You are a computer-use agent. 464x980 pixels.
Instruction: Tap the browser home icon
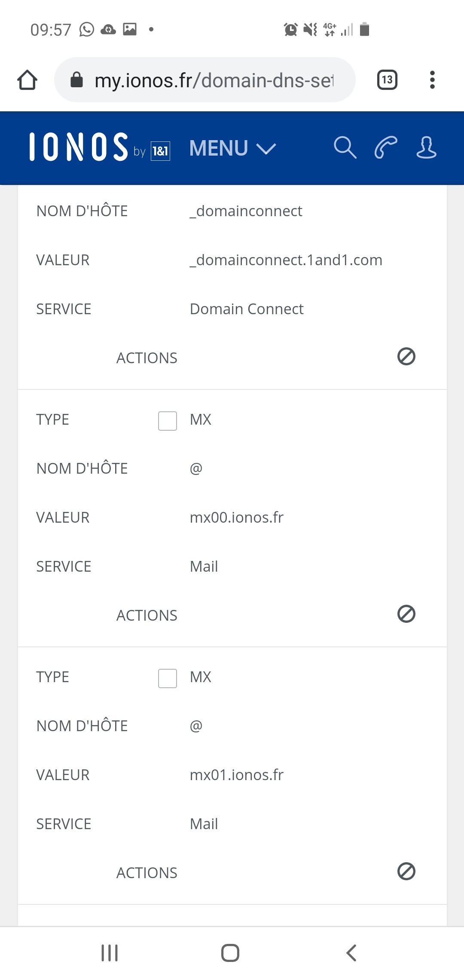tap(27, 80)
